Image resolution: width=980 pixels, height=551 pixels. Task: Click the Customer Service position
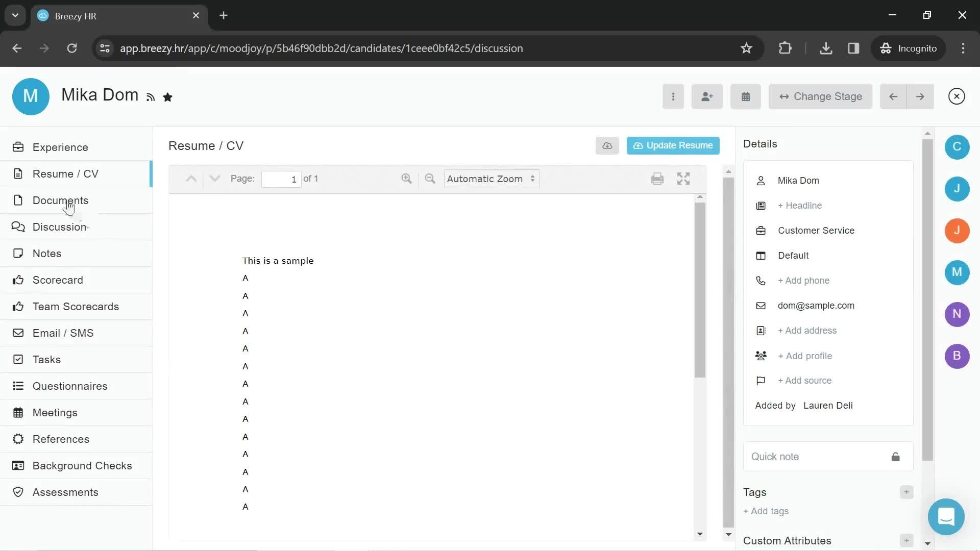coord(816,231)
